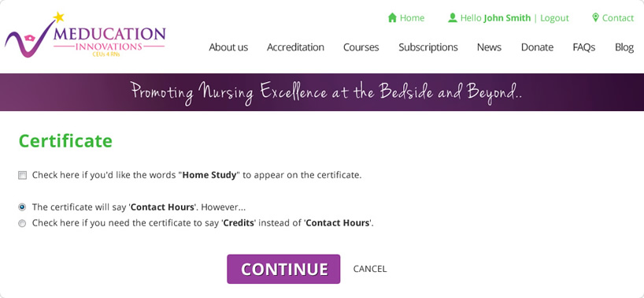The height and width of the screenshot is (298, 644).
Task: Select the 'Credits' radio option
Action: click(22, 223)
